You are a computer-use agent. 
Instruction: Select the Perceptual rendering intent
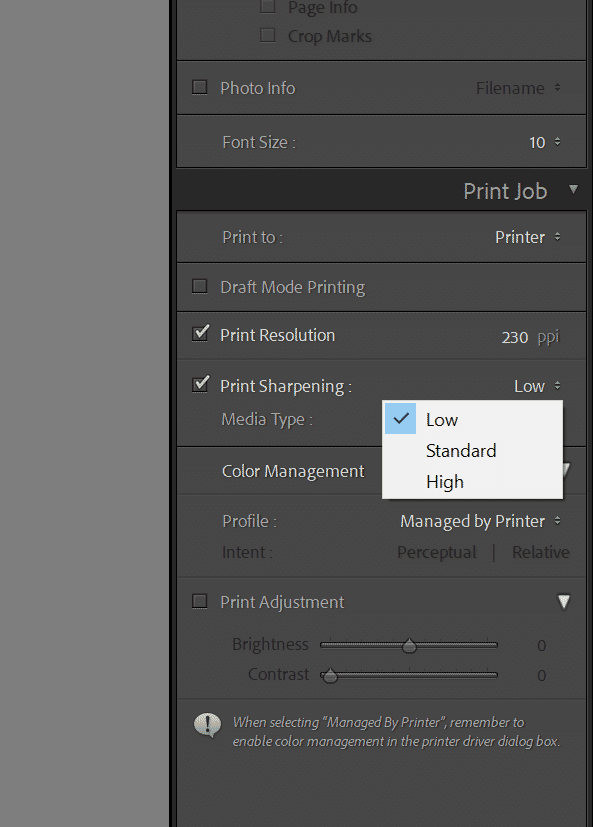tap(436, 551)
